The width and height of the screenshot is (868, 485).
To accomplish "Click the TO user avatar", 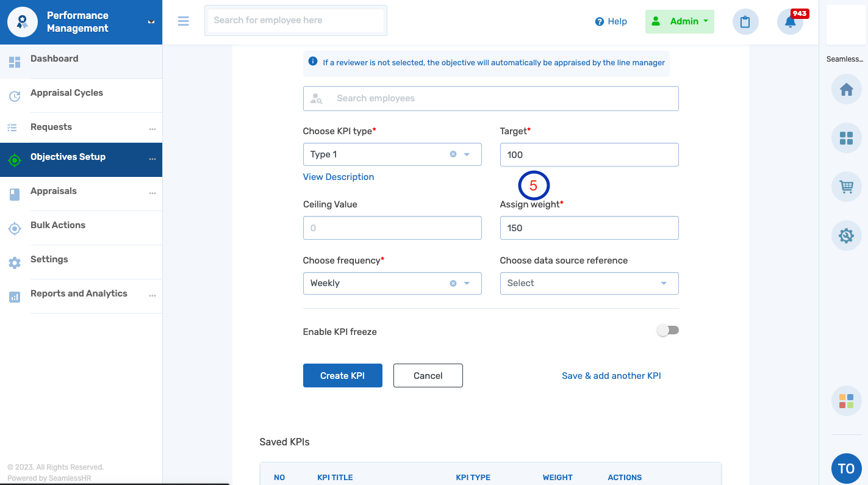I will (846, 469).
